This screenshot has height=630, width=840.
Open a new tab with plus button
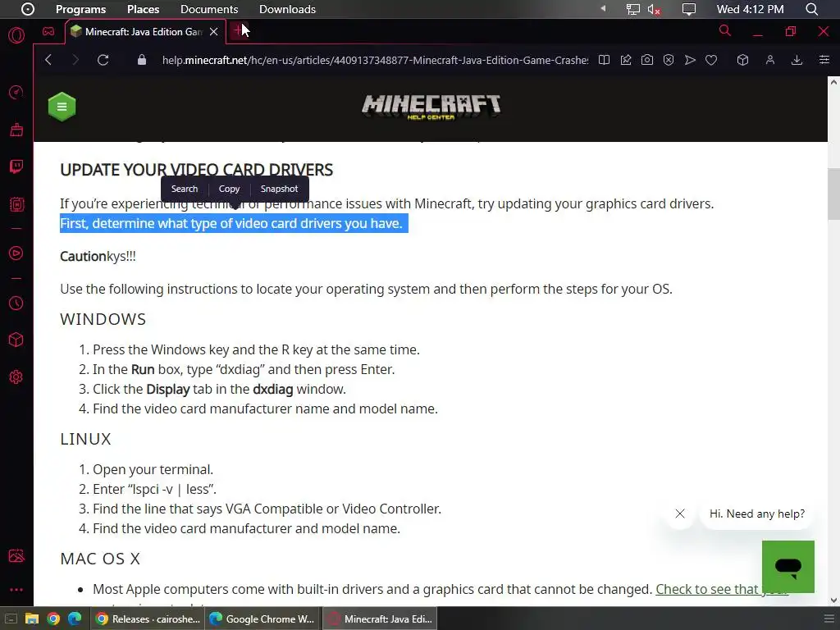239,31
